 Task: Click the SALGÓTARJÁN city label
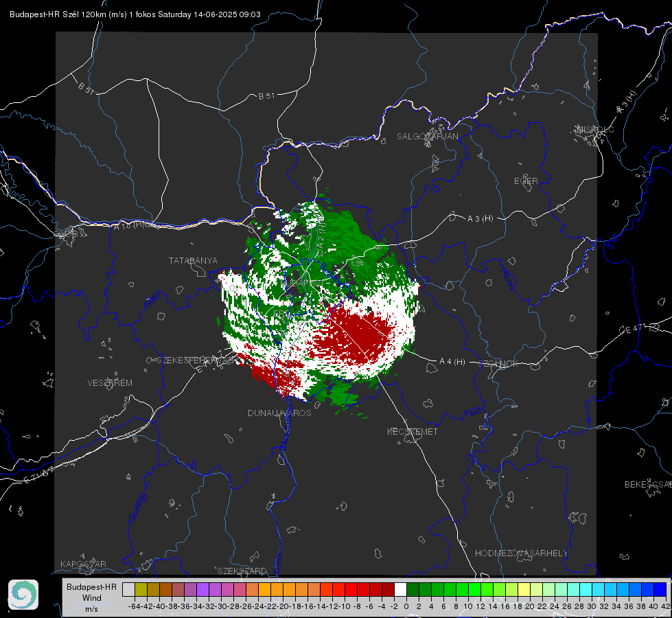tap(427, 137)
